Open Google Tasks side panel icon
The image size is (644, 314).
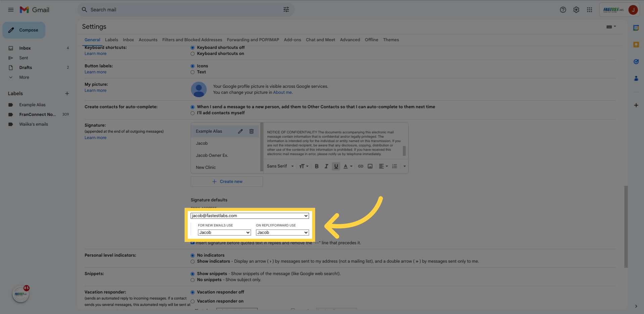coord(636,62)
